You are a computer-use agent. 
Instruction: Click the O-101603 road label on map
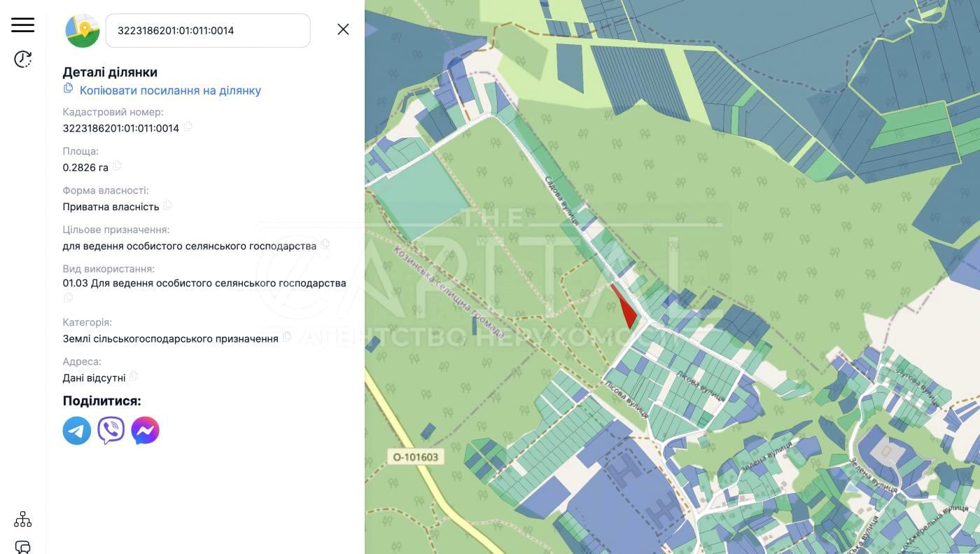pyautogui.click(x=416, y=457)
